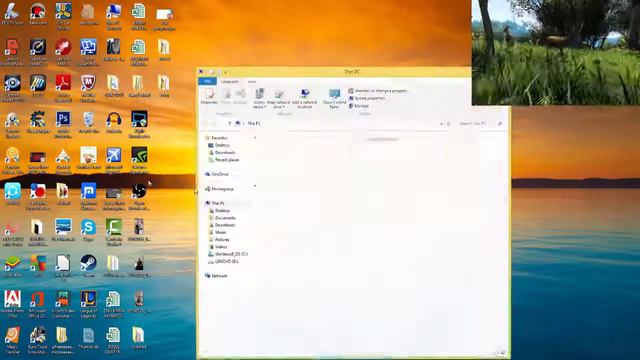Click the game video overlay in the corner

556,52
